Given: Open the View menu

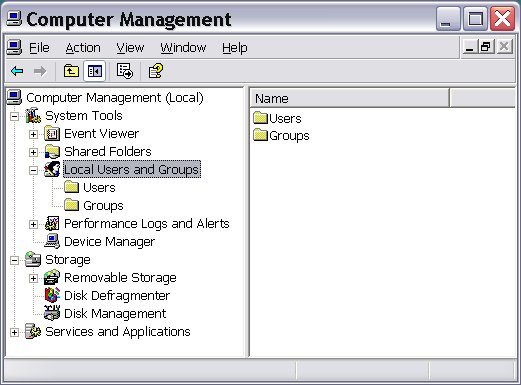Looking at the screenshot, I should pyautogui.click(x=130, y=48).
